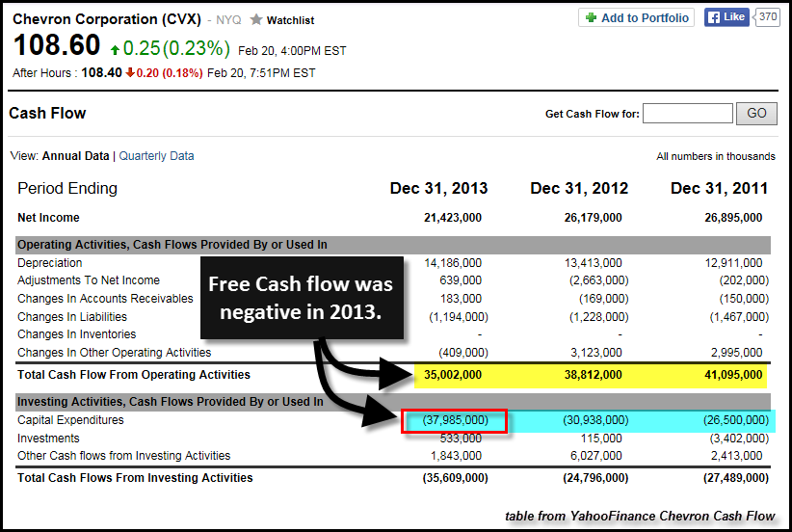Click the highlighted value 35,002,000

[453, 375]
